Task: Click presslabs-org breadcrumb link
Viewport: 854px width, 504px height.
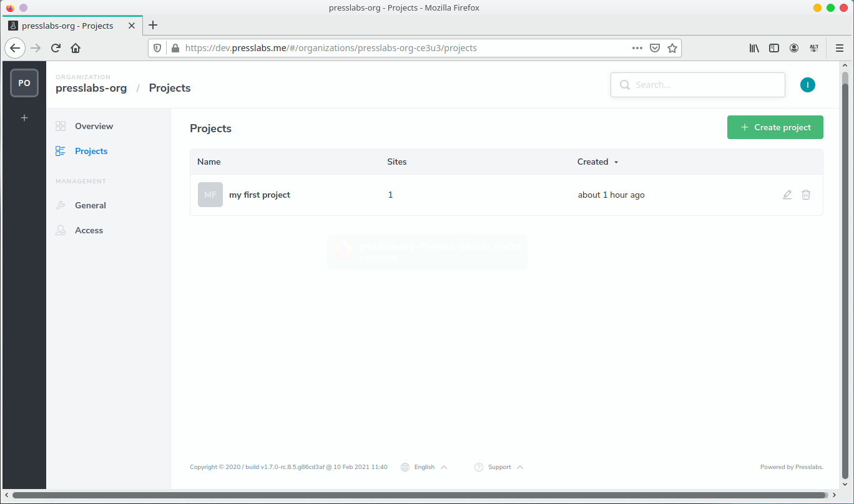Action: [91, 88]
